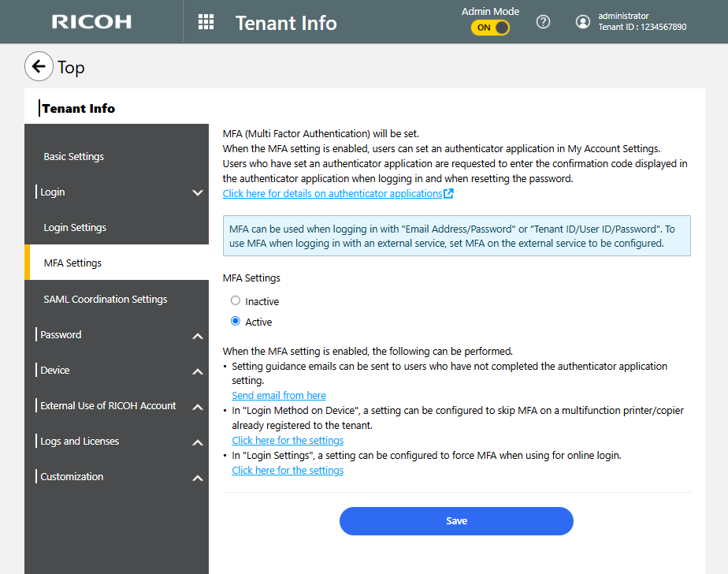This screenshot has width=728, height=574.
Task: Open Basic Settings in sidebar
Action: coord(74,157)
